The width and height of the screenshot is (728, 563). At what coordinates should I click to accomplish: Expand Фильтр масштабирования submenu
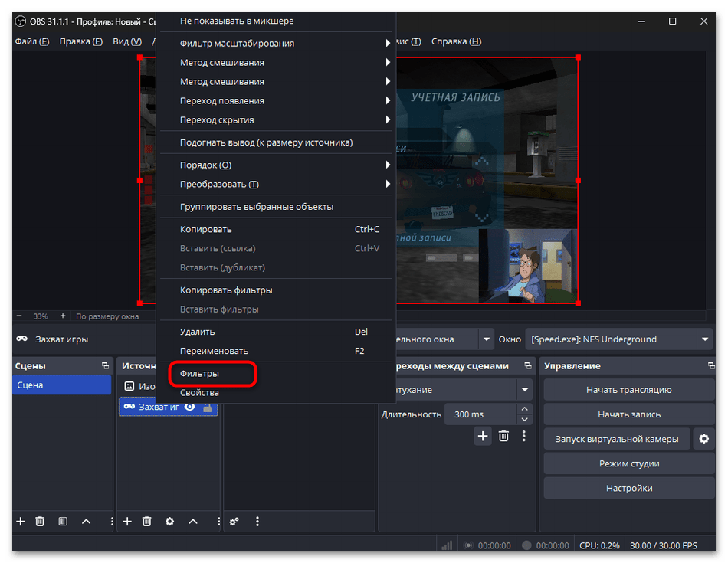coord(276,43)
